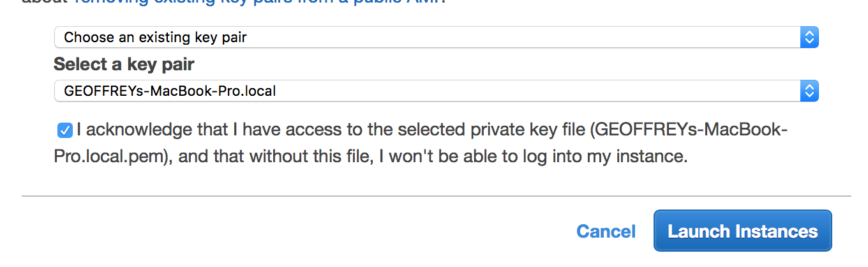The height and width of the screenshot is (267, 868).
Task: Click the word 'Launch' on the blue button
Action: click(698, 231)
